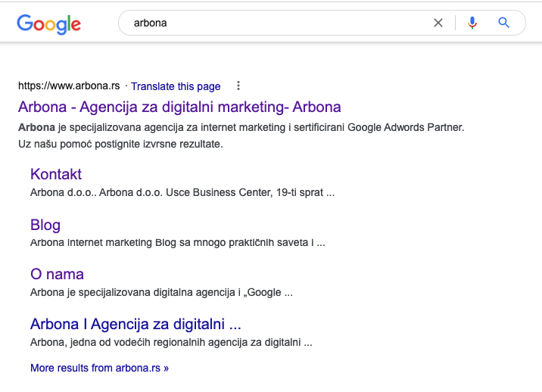Click the magnifying glass search icon
This screenshot has height=392, width=542.
503,23
